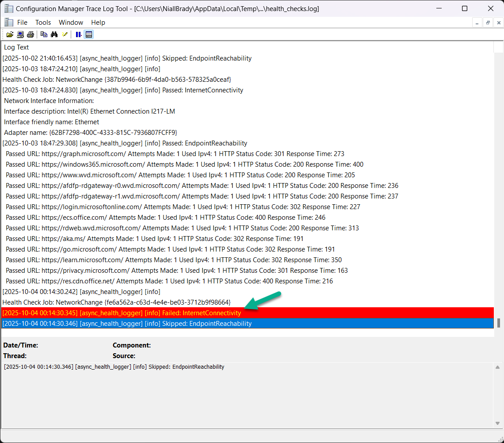Click the Copy to clipboard icon
The width and height of the screenshot is (504, 443).
(44, 34)
